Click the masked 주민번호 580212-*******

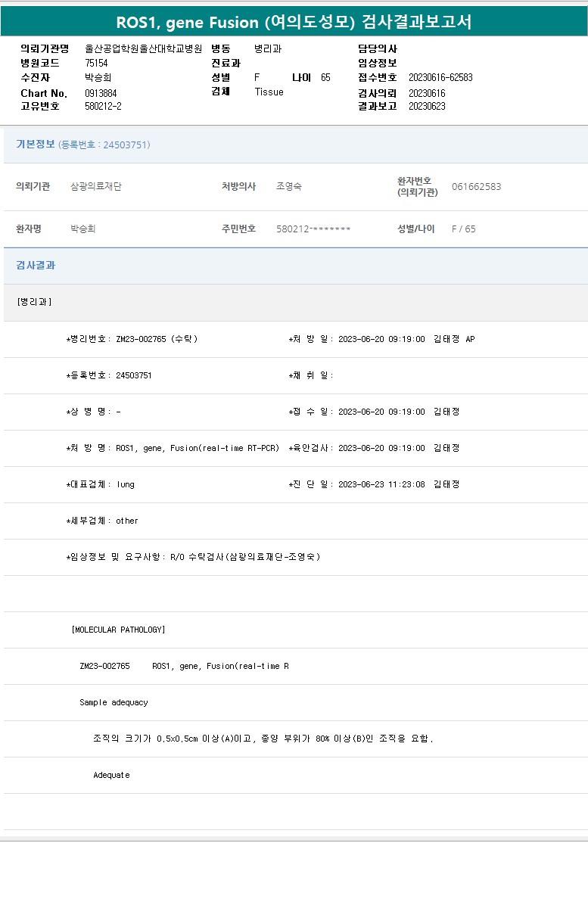pos(313,229)
